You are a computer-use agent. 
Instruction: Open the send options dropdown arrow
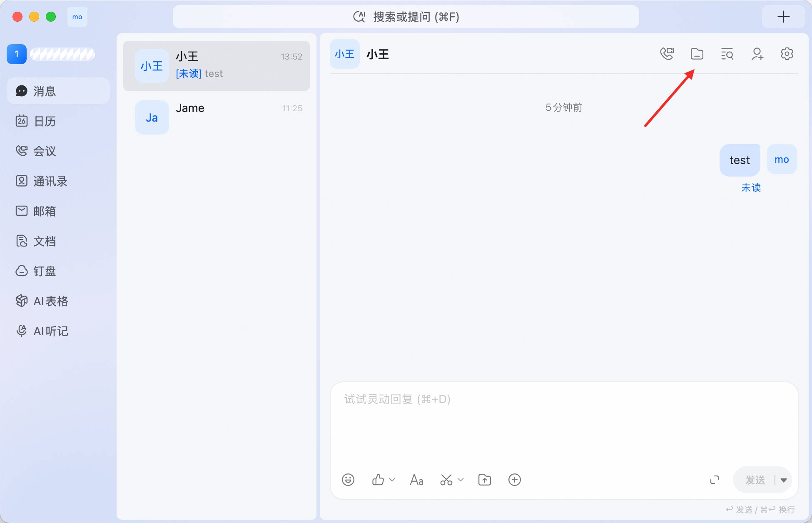pos(784,480)
